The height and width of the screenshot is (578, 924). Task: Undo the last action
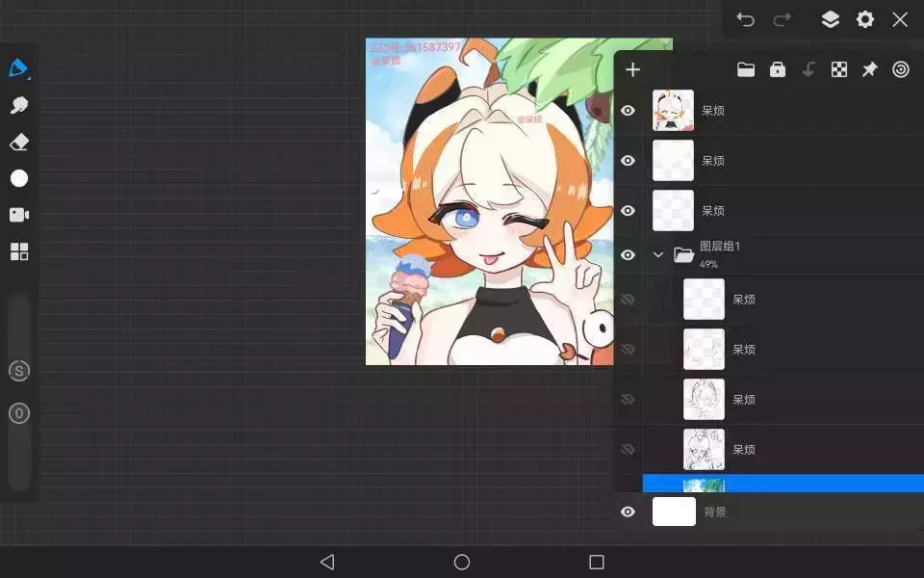tap(745, 19)
